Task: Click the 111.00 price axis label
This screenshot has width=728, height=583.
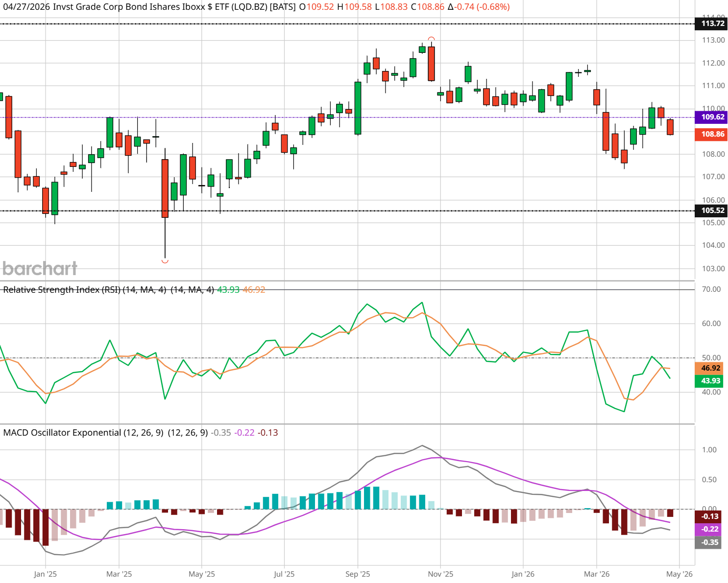Action: (713, 86)
